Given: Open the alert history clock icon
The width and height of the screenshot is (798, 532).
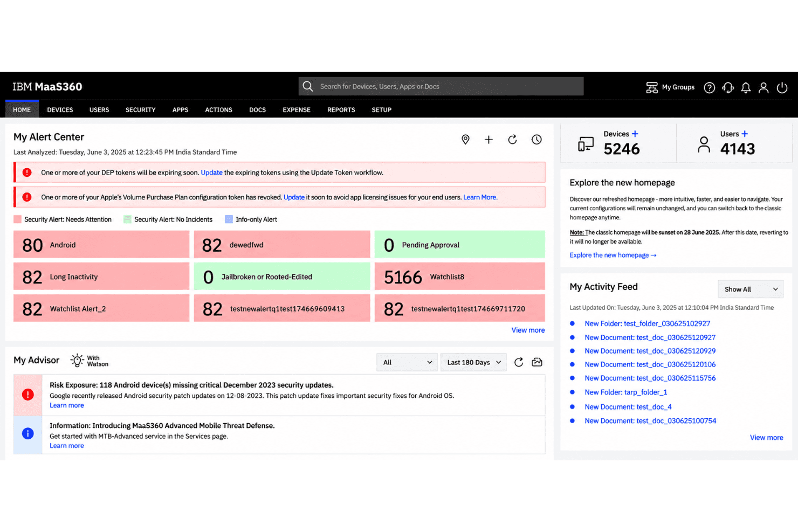Looking at the screenshot, I should tap(536, 140).
